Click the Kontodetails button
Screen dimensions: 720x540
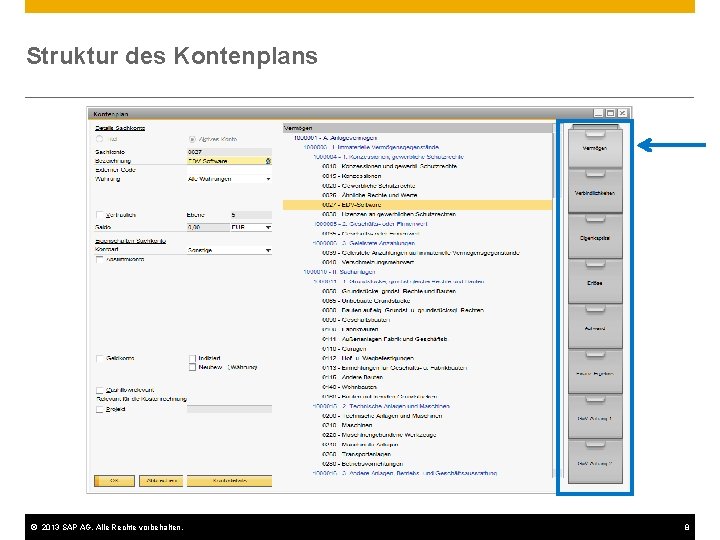[x=230, y=480]
